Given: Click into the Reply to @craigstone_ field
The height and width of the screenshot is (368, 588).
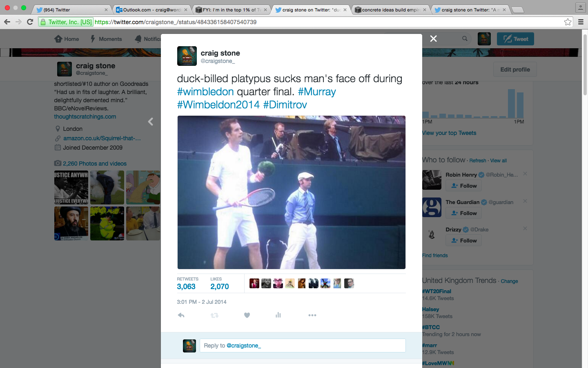Looking at the screenshot, I should pyautogui.click(x=303, y=346).
